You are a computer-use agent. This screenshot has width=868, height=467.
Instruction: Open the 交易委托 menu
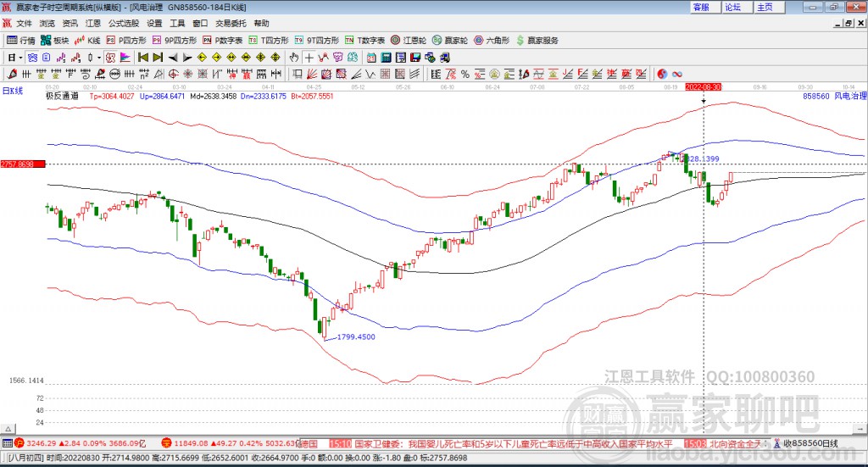(231, 23)
